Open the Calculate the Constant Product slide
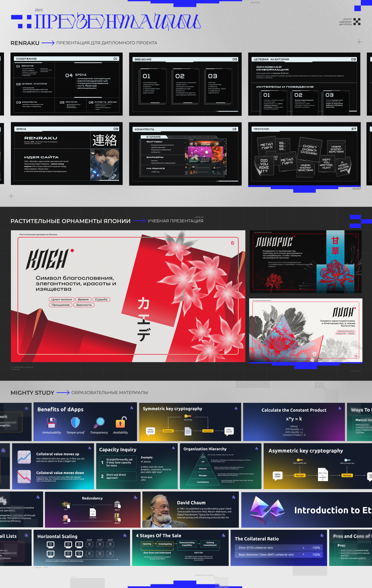The image size is (372, 588). [294, 422]
